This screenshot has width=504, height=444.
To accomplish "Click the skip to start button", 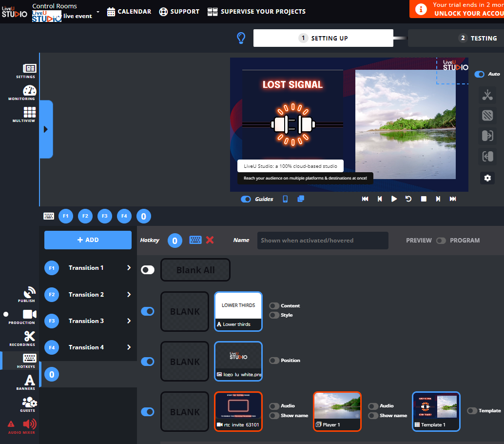I will (x=365, y=199).
